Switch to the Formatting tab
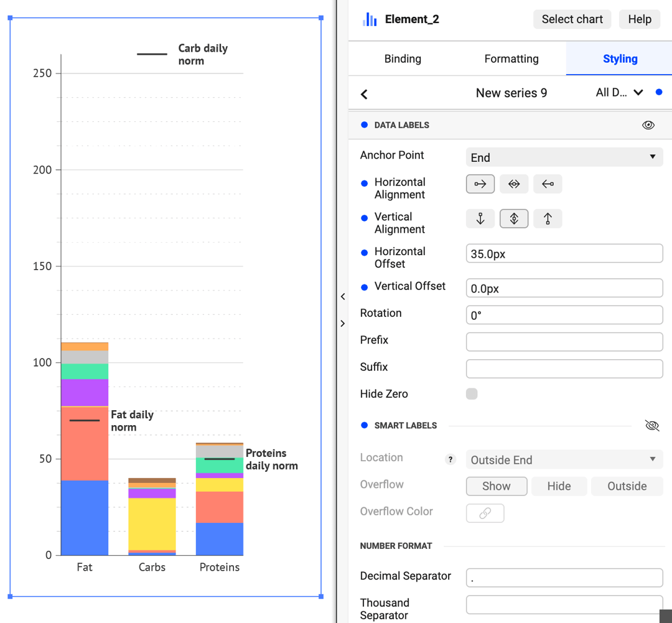This screenshot has width=672, height=623. coord(511,59)
